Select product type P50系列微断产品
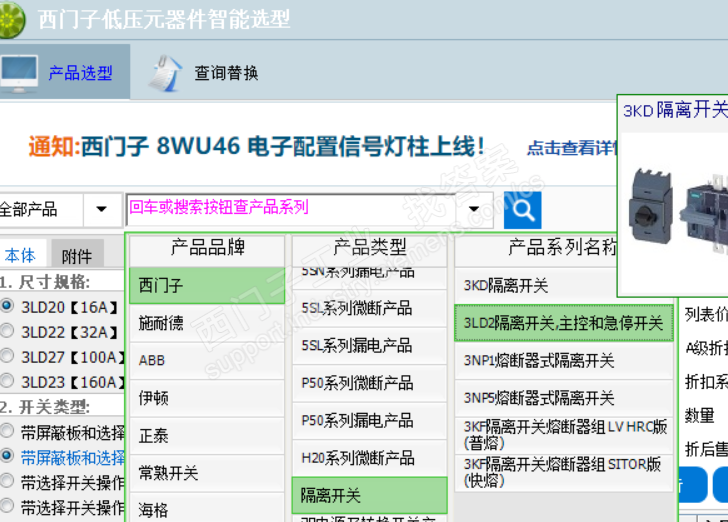This screenshot has height=522, width=728. coord(370,384)
